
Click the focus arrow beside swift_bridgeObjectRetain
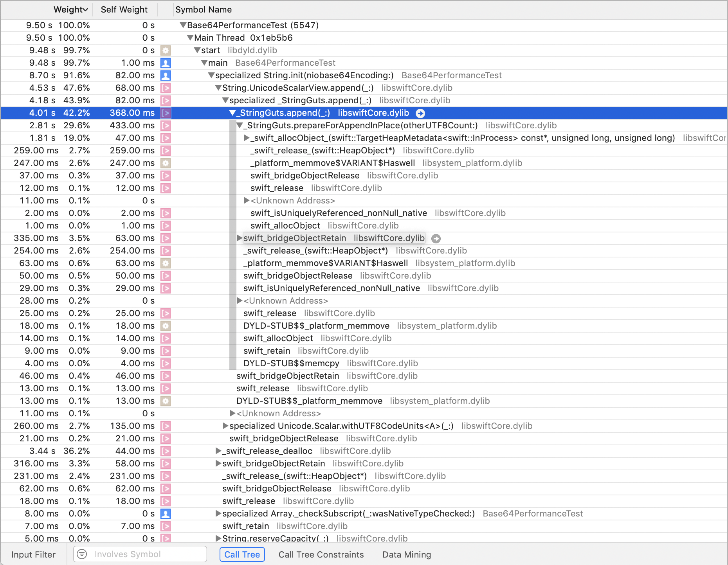click(x=436, y=238)
